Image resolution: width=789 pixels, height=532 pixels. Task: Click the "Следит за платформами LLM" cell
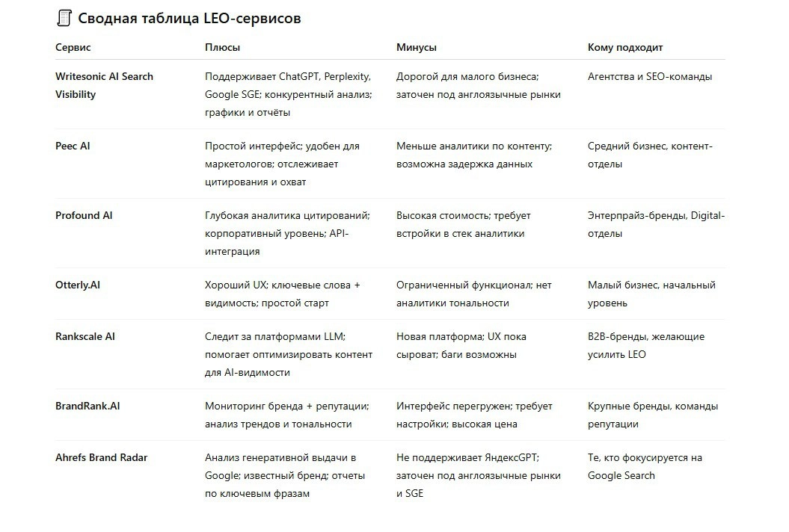pos(289,354)
